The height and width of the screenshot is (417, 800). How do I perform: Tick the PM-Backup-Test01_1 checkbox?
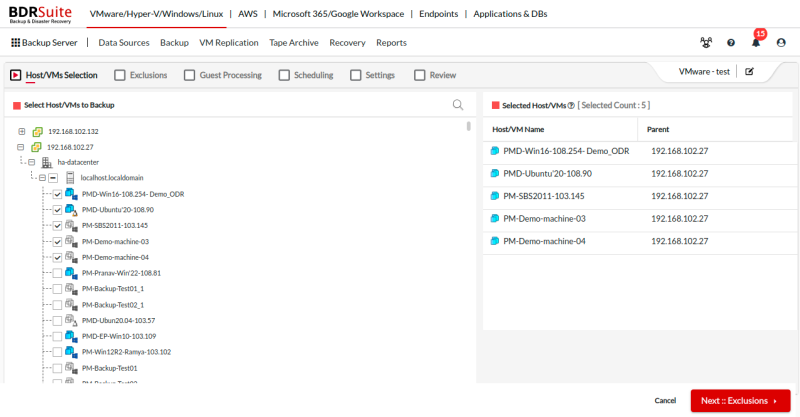coord(57,288)
